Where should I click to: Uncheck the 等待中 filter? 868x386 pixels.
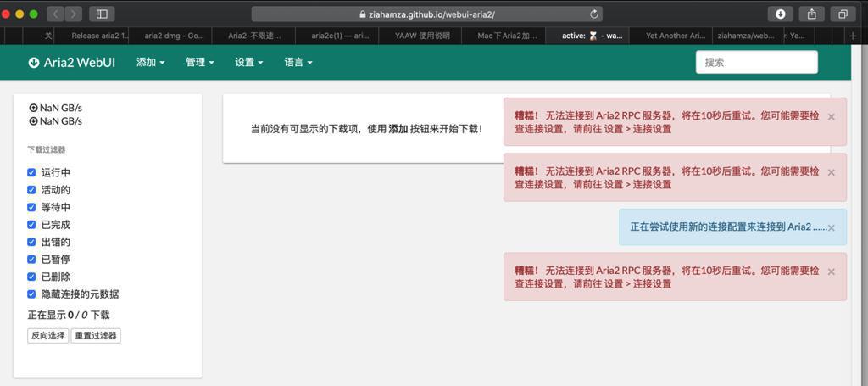click(x=31, y=207)
